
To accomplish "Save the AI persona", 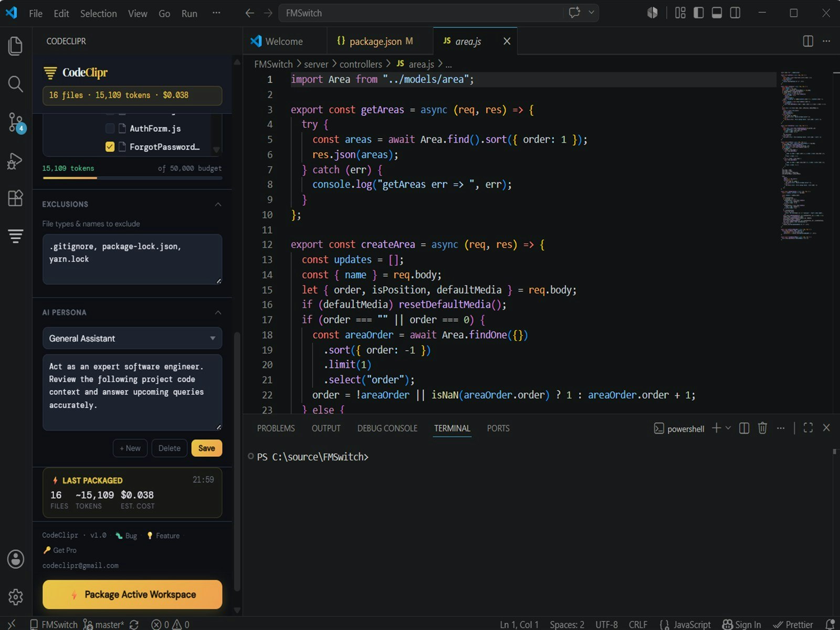I will point(207,448).
